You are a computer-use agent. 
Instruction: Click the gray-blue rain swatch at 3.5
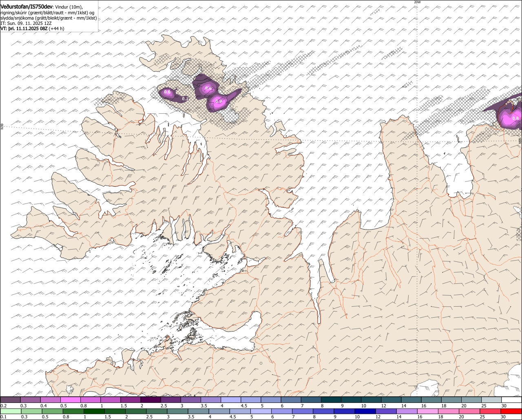(x=198, y=411)
